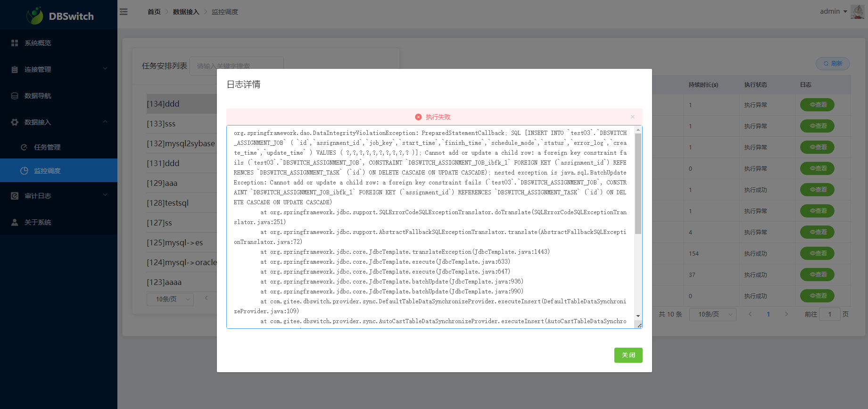Open the right-side 10条/页 page size dropdown
The height and width of the screenshot is (409, 868).
(712, 314)
